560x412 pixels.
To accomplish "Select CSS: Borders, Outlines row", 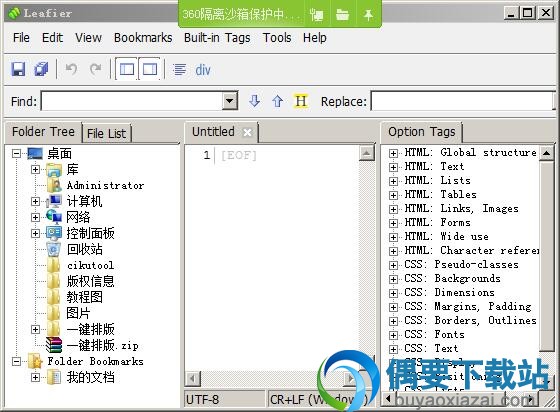I will tap(470, 320).
